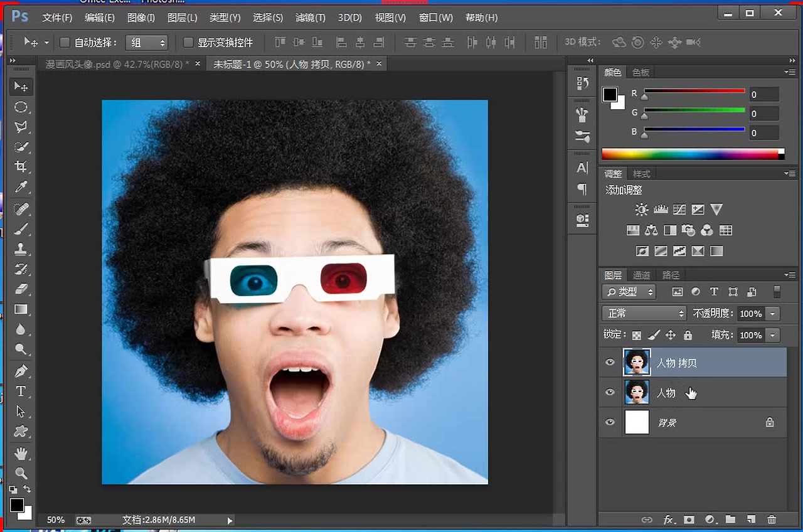This screenshot has width=803, height=532.
Task: Select the Spot Healing Brush tool
Action: point(21,208)
